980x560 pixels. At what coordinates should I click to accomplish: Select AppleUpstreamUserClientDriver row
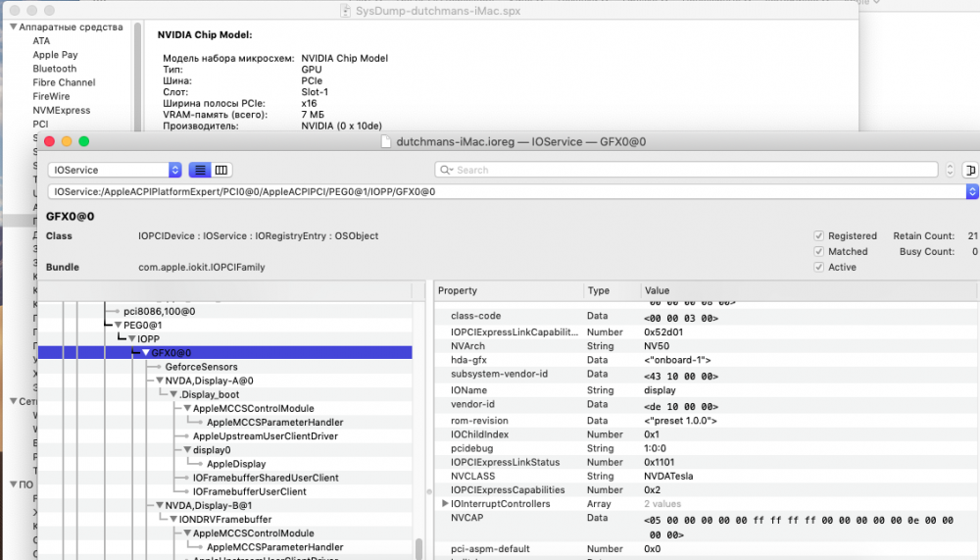click(x=265, y=436)
